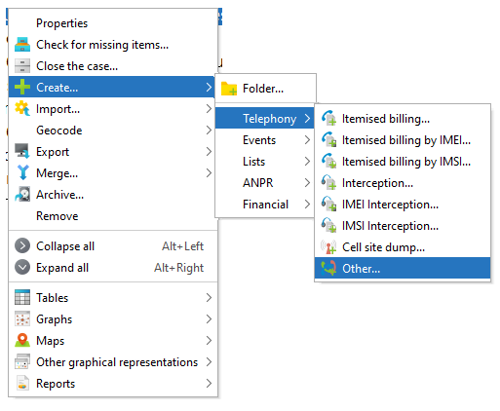Click the Maps pin icon
Screen dimensions: 500x411
22,340
